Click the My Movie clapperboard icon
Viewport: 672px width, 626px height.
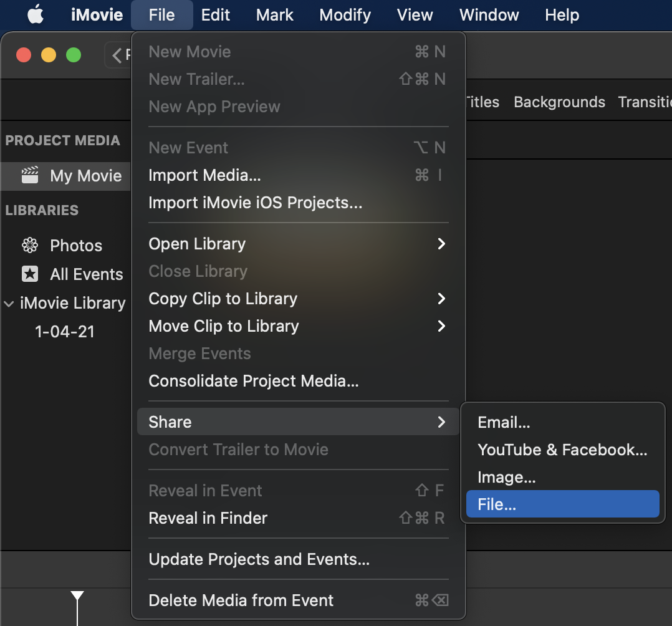click(x=30, y=175)
